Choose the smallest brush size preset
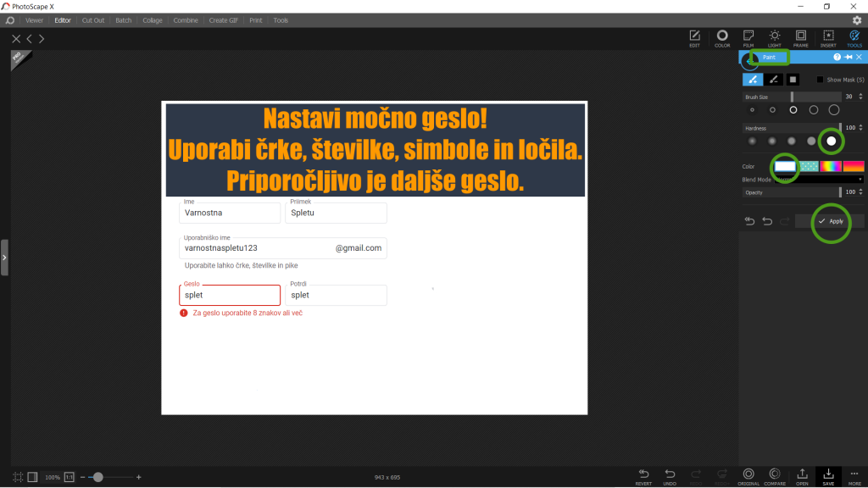 (x=752, y=110)
